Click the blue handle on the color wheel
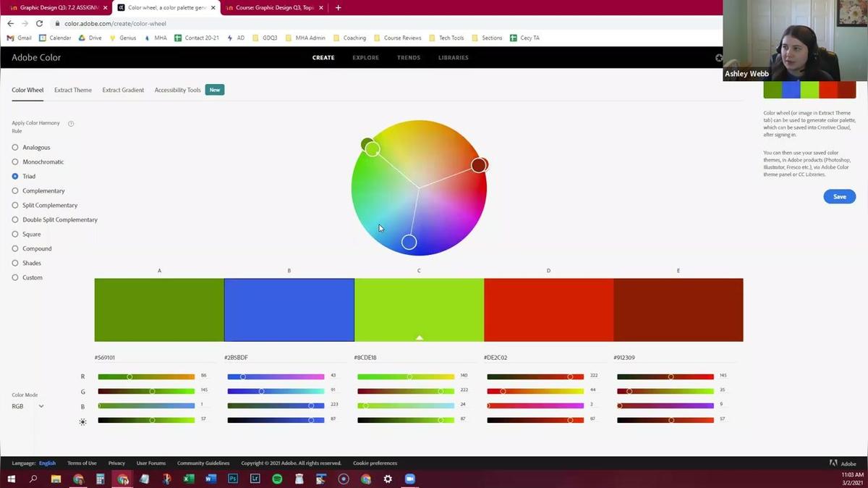 tap(409, 242)
